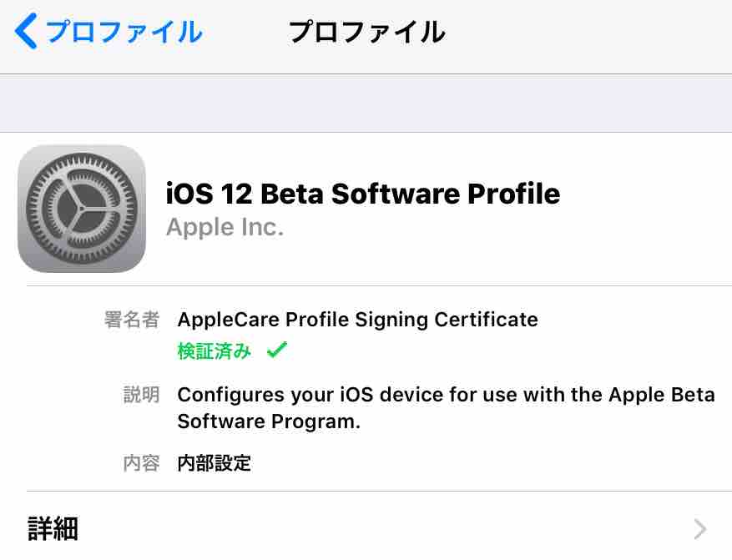Viewport: 732px width, 560px height.
Task: Select the 内部設定 value text
Action: point(214,463)
